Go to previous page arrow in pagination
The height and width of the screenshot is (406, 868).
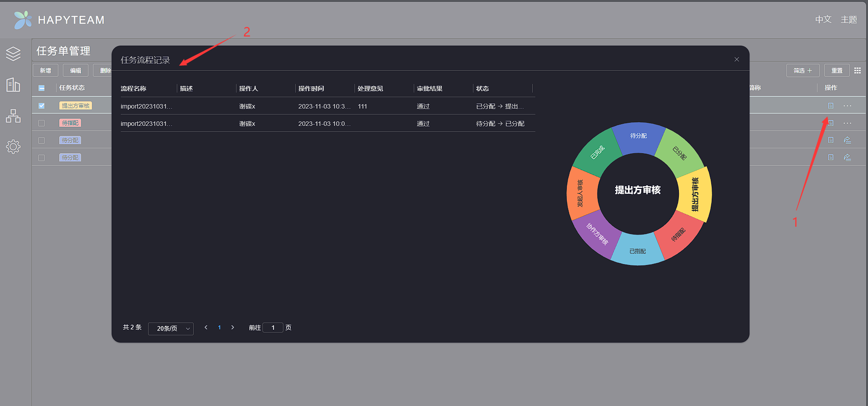206,328
